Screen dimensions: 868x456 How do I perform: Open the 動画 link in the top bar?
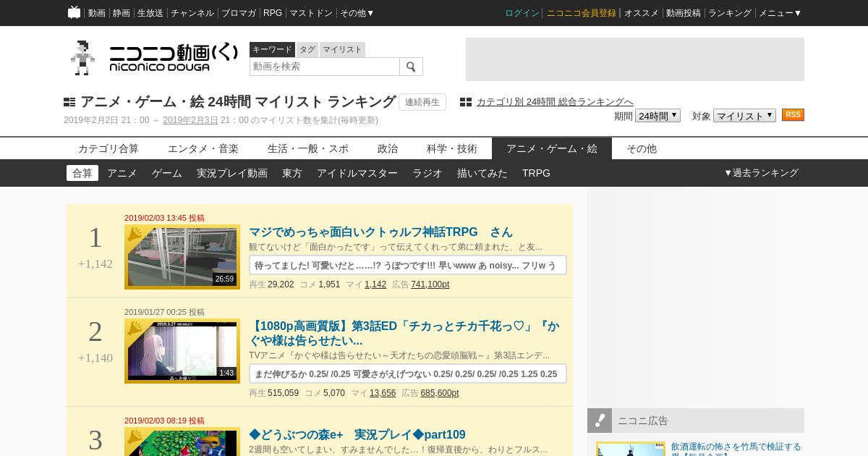(x=97, y=13)
